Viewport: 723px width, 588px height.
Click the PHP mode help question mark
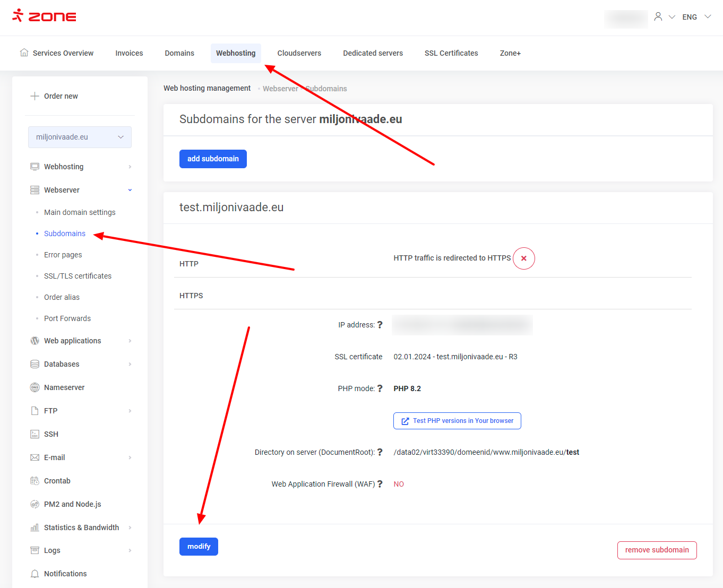(x=380, y=388)
